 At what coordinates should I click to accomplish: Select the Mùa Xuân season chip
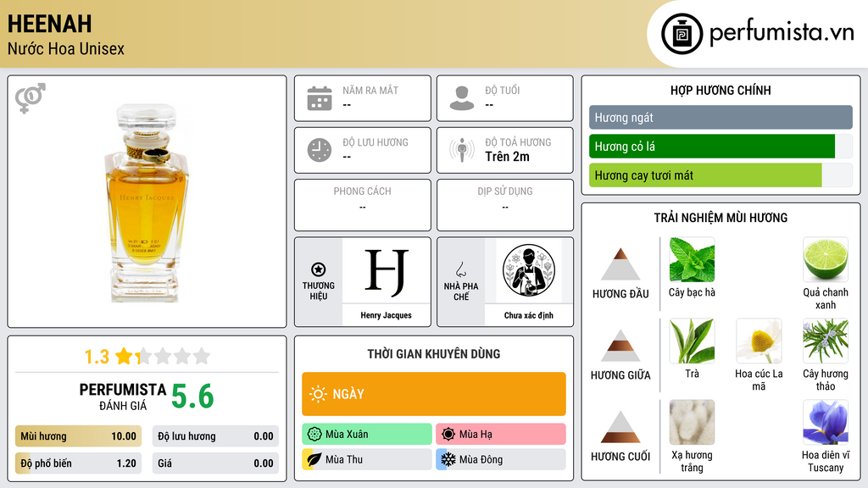click(367, 434)
